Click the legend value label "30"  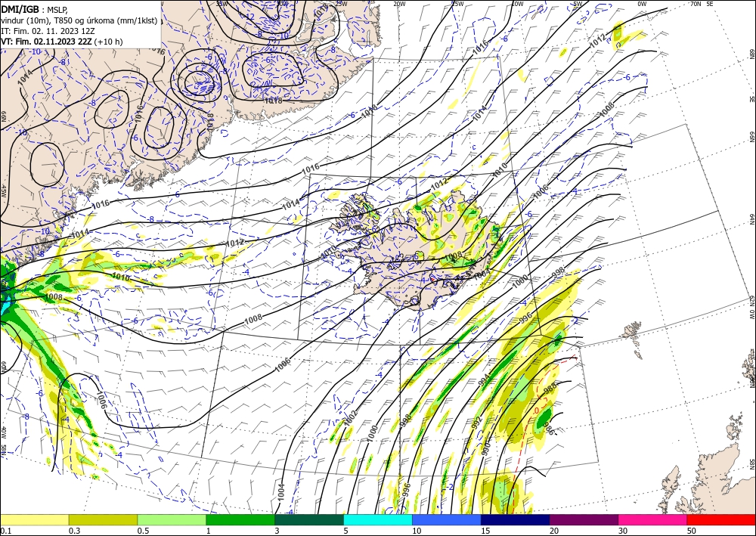pos(622,531)
